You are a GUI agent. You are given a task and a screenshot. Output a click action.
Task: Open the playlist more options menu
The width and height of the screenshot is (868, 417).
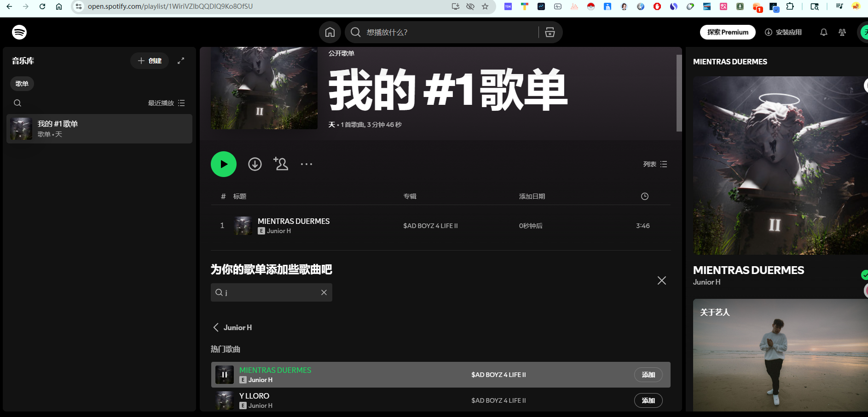pos(307,164)
